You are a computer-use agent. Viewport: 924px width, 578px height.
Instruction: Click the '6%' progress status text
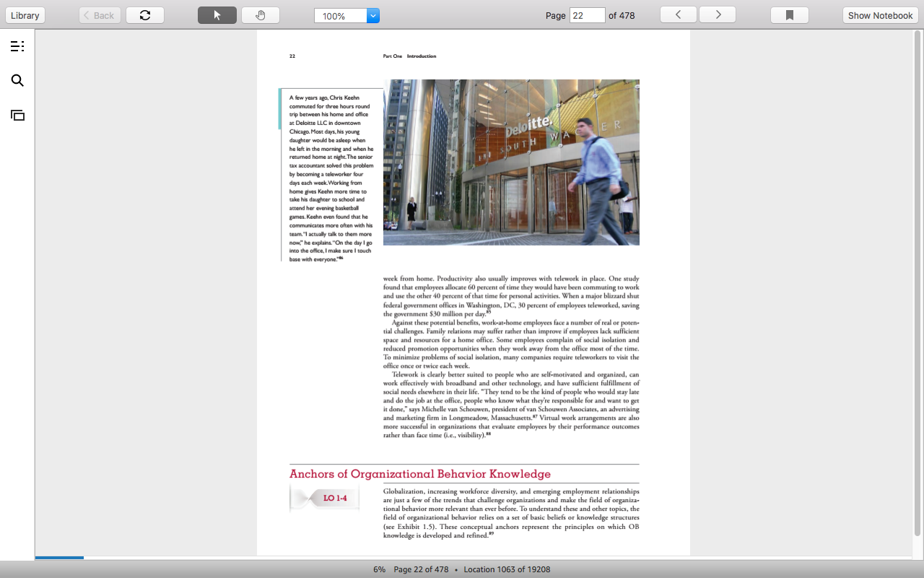click(379, 569)
